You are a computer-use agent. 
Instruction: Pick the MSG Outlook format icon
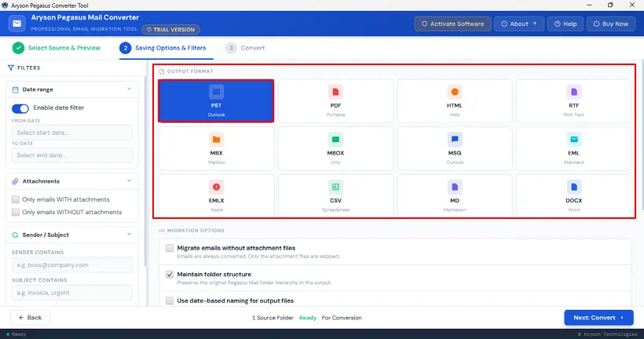coord(455,140)
